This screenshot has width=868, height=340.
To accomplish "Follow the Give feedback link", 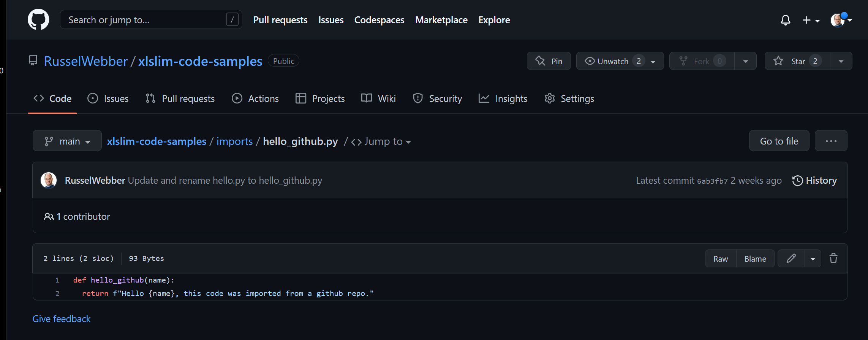I will (62, 319).
